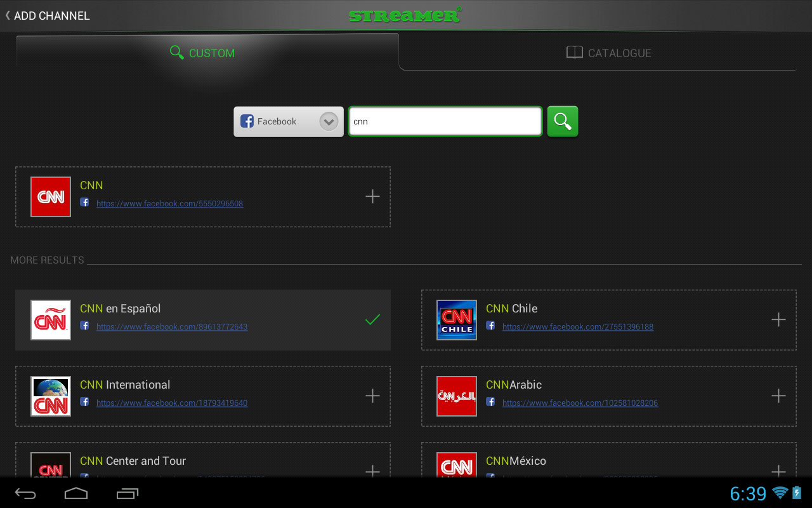This screenshot has width=812, height=508.
Task: Click the CNNArabic logo thumbnail
Action: point(457,396)
